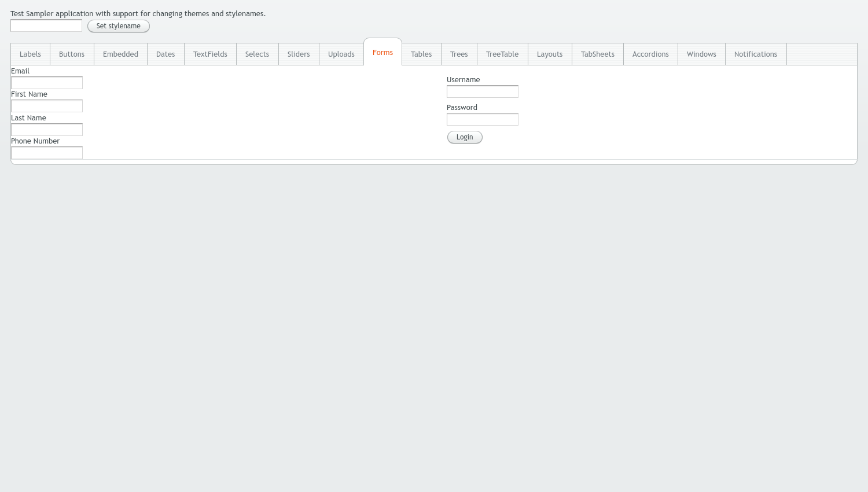This screenshot has height=492, width=868.
Task: Click the First Name input field
Action: 47,106
